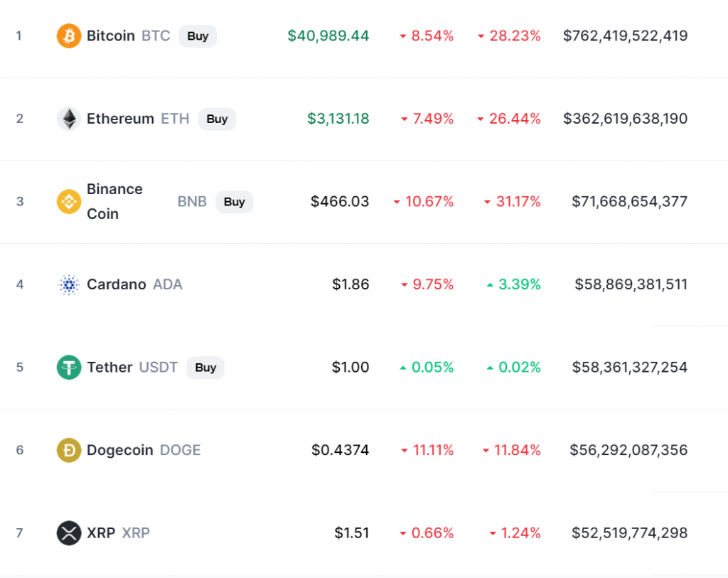Open the Dogecoin coin name link
Image resolution: width=728 pixels, height=578 pixels.
click(119, 450)
